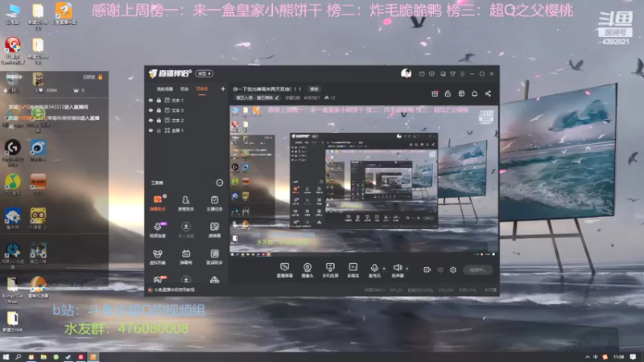Screen dimensions: 644x362
Task: Open File Explorer from taskbar
Action: tap(43, 357)
